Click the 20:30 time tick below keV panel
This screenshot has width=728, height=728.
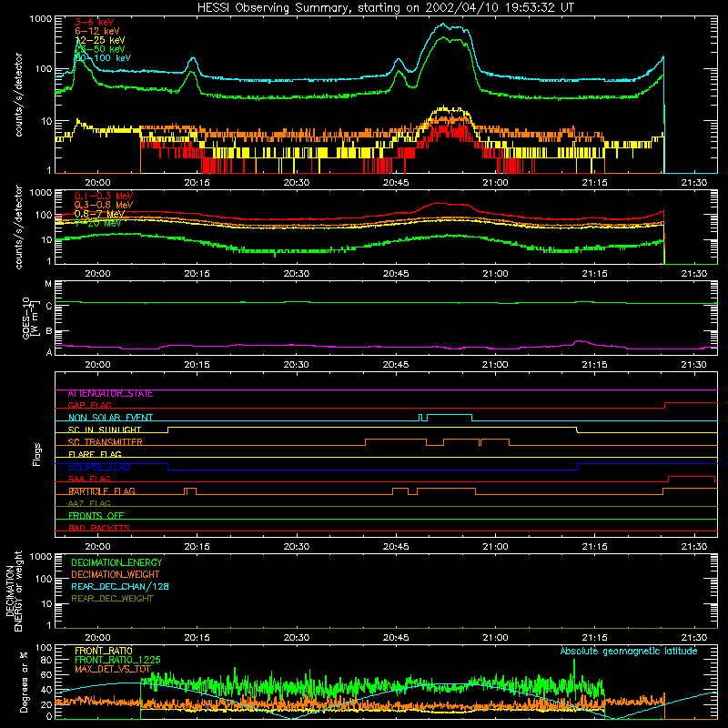pyautogui.click(x=297, y=183)
